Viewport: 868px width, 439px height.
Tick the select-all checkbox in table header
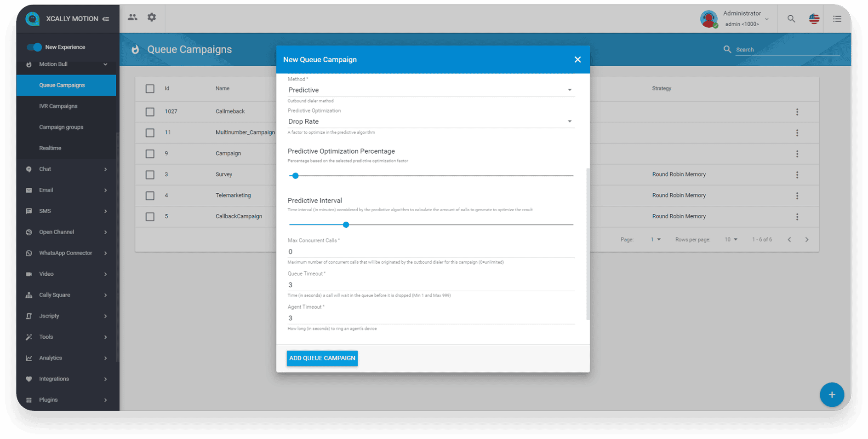click(150, 89)
